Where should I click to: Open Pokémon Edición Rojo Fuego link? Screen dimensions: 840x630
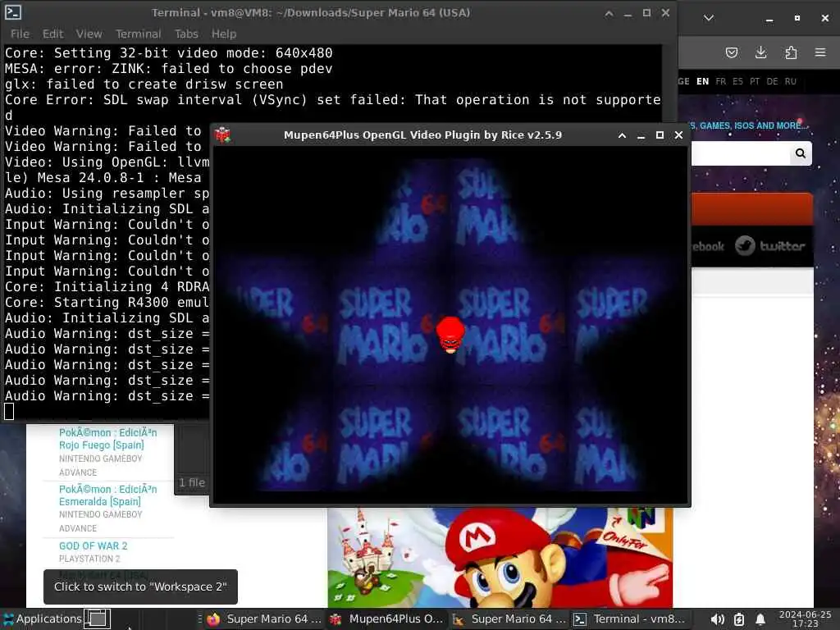107,439
